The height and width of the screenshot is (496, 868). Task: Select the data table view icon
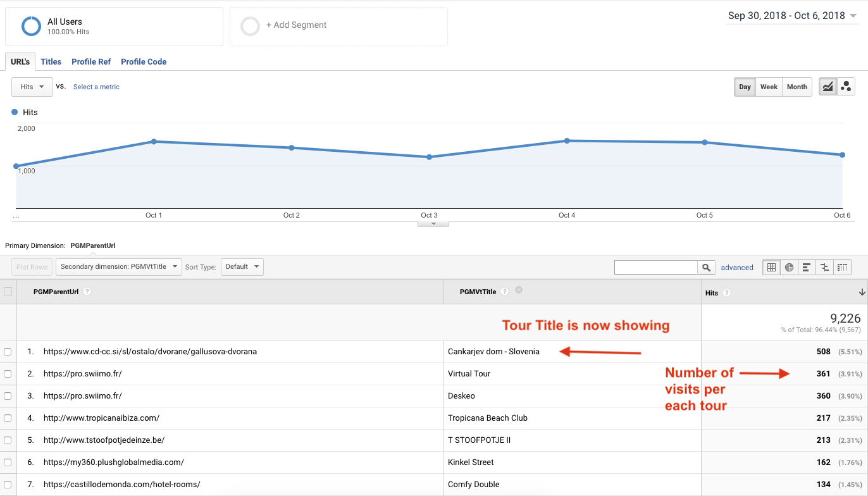click(771, 267)
